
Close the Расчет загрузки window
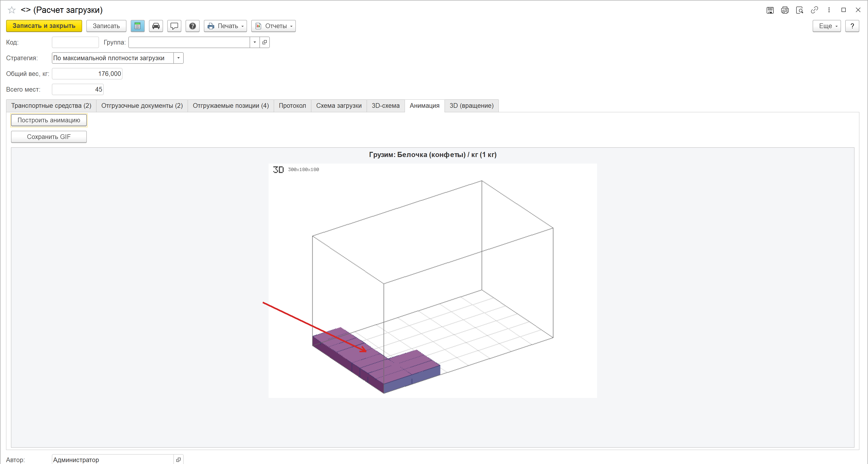pos(858,10)
